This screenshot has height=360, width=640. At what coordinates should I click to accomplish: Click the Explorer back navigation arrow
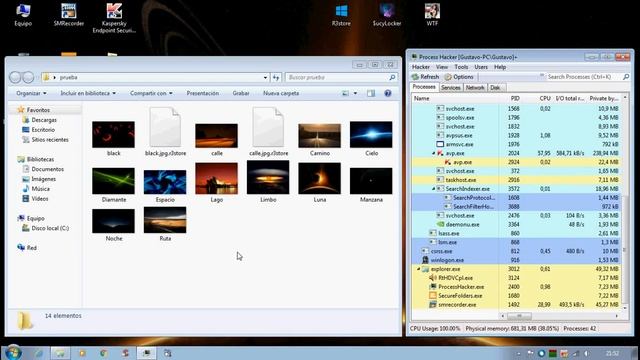coord(15,77)
